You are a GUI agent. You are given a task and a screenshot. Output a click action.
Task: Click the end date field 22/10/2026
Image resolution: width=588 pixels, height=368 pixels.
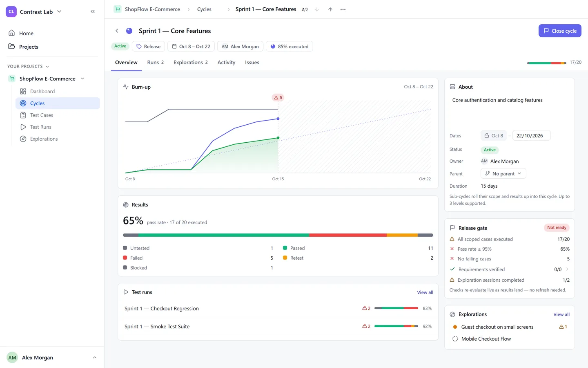531,136
